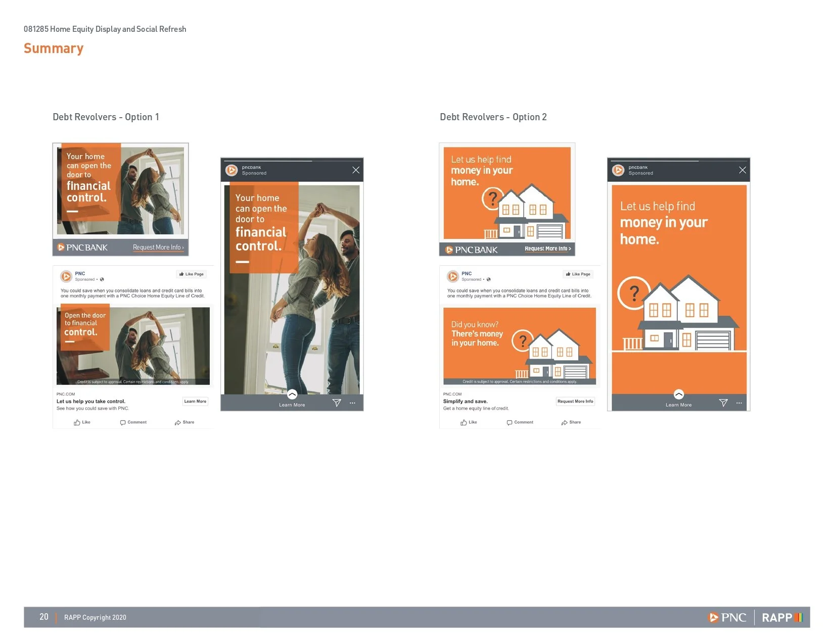
Task: Click the PNC logo in footer
Action: tap(727, 617)
